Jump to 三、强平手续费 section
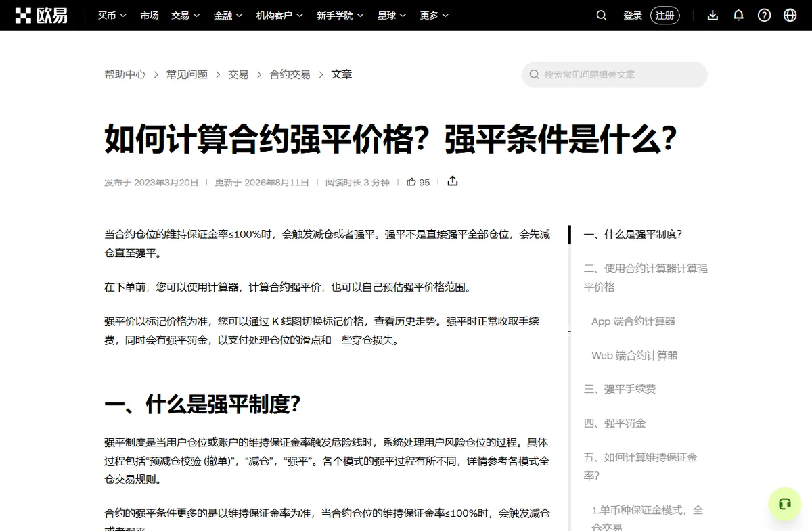The height and width of the screenshot is (531, 812). (620, 389)
